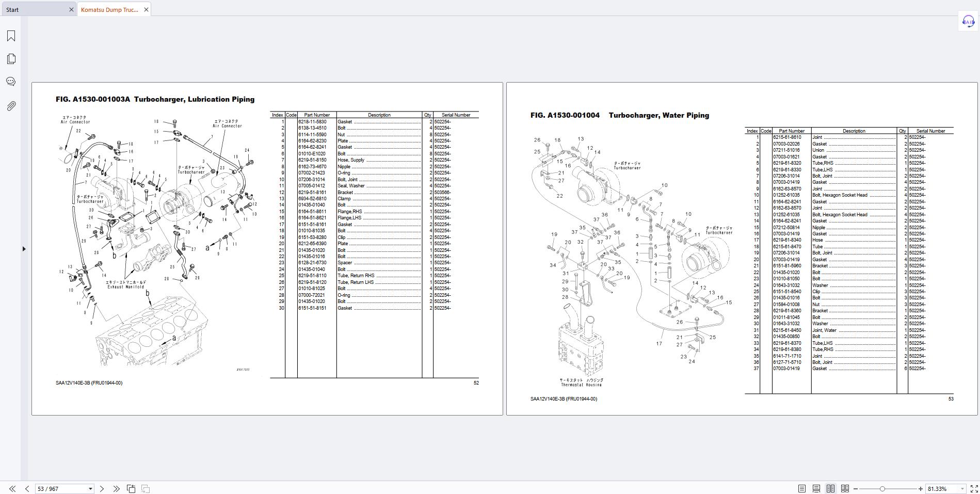The height and width of the screenshot is (494, 980).
Task: Open the page thumbnails panel icon
Action: [x=11, y=59]
